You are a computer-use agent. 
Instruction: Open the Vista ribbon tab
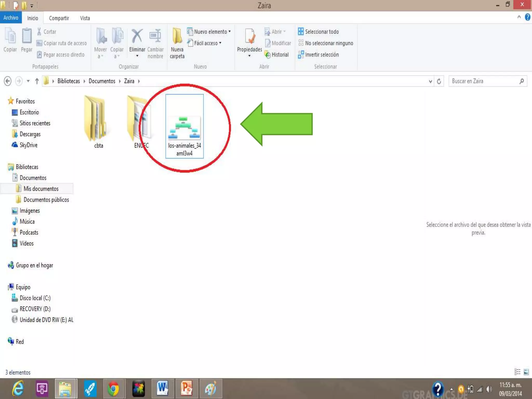[x=85, y=18]
